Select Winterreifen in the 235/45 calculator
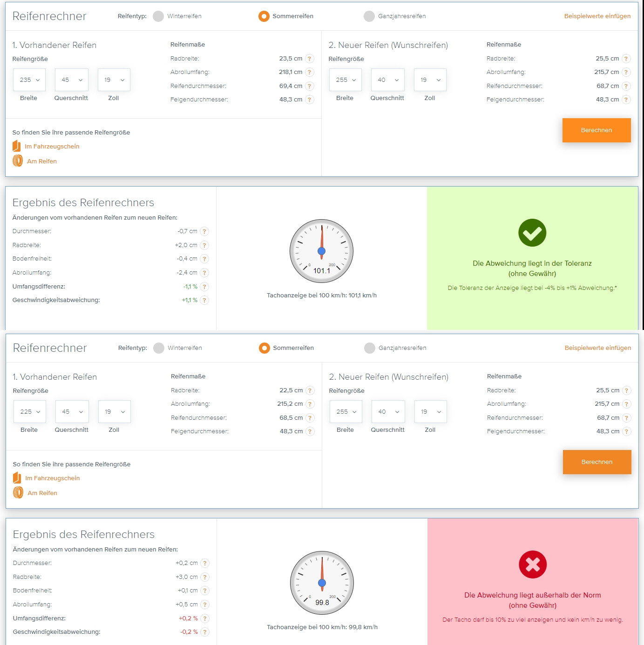This screenshot has height=645, width=644. tap(159, 16)
